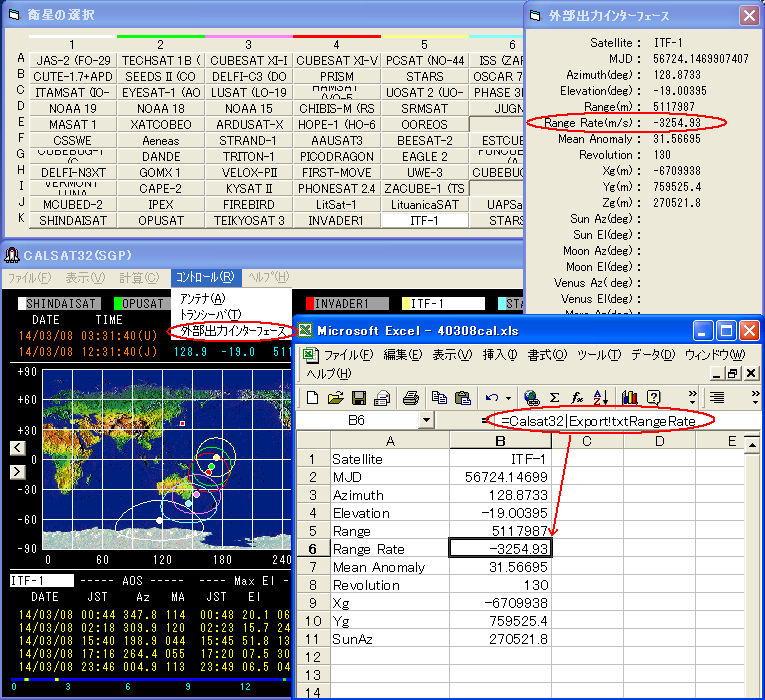The width and height of the screenshot is (765, 700).
Task: Sort ascending with the A-Z icon
Action: click(x=601, y=398)
